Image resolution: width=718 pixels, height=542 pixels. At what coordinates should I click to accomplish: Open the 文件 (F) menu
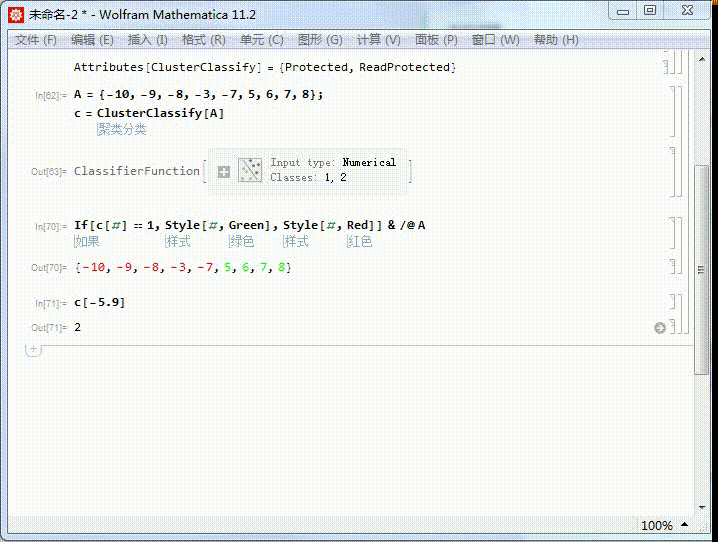pyautogui.click(x=36, y=40)
